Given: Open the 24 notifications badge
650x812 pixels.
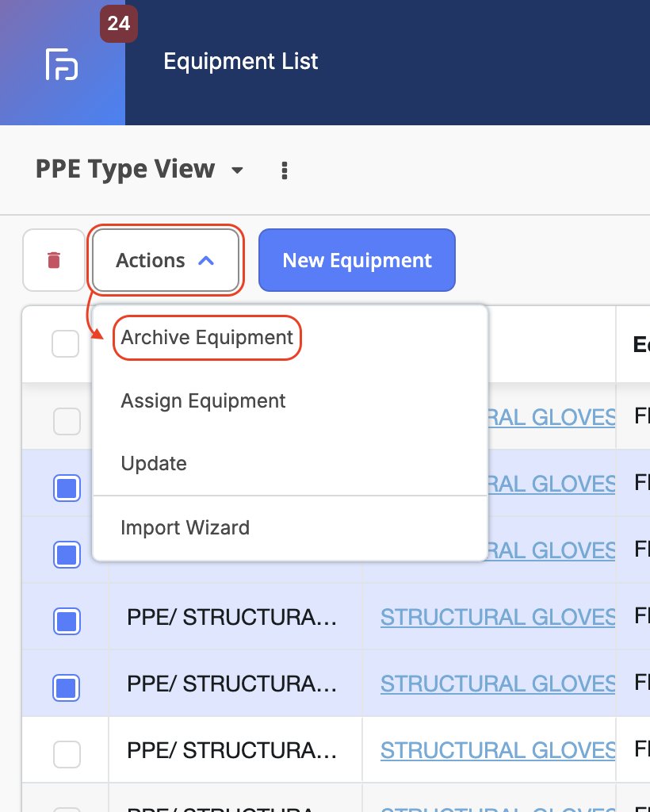Looking at the screenshot, I should (119, 23).
